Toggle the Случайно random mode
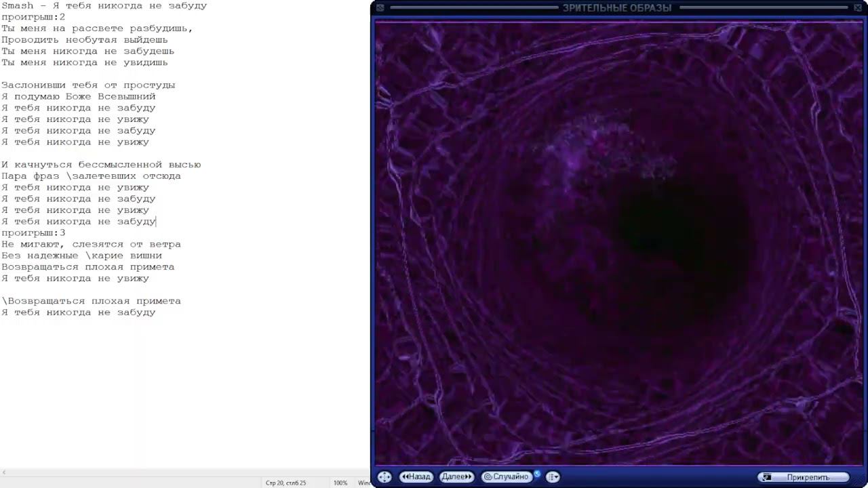The width and height of the screenshot is (868, 488). point(506,476)
